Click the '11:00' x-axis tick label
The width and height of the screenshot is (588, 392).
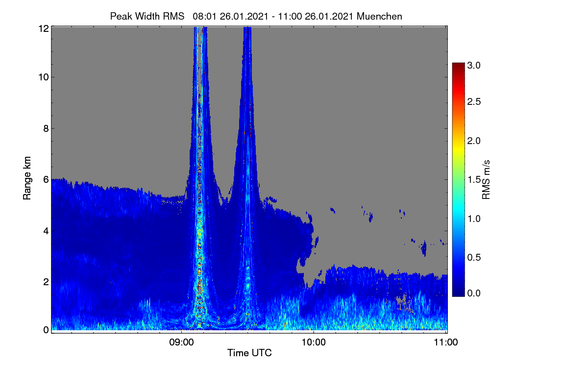tap(445, 342)
